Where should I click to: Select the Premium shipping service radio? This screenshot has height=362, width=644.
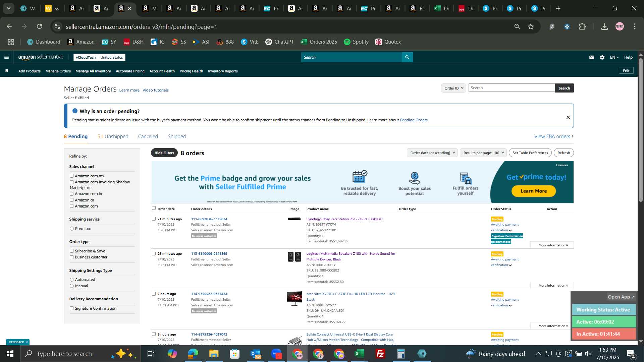(71, 229)
